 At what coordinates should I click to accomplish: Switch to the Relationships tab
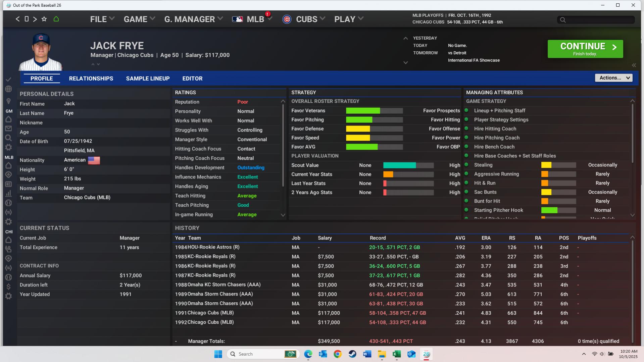pos(91,79)
